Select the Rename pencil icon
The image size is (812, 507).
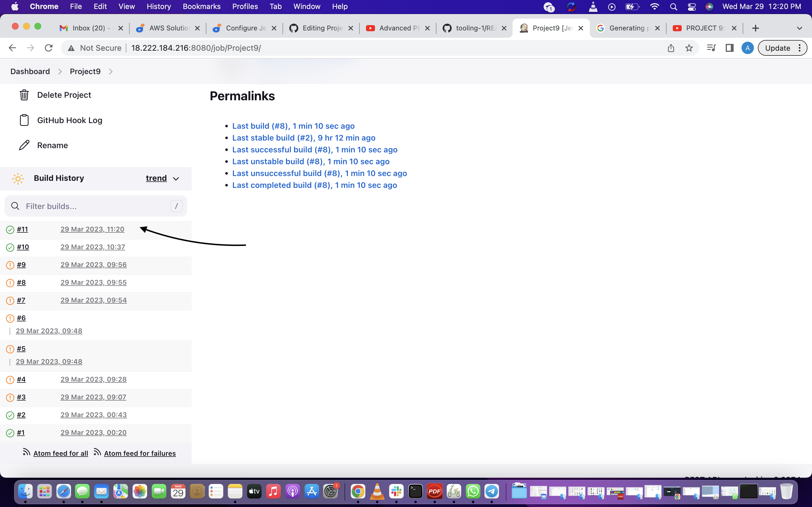pyautogui.click(x=24, y=145)
